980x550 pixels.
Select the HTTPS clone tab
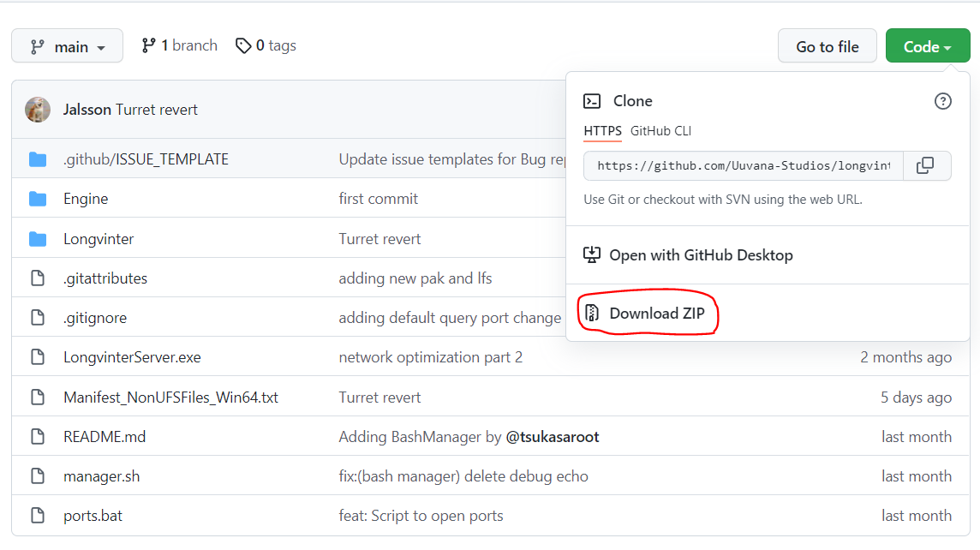coord(602,130)
